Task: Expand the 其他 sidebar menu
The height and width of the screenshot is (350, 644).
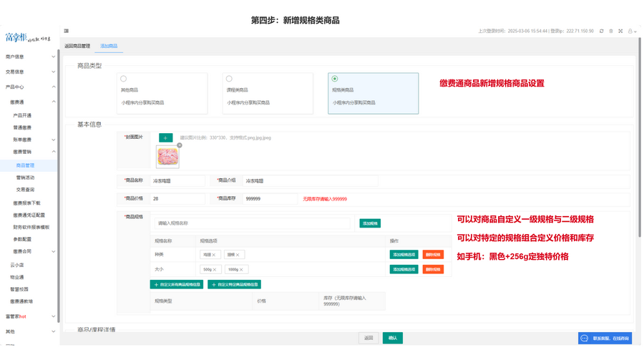Action: pos(29,331)
